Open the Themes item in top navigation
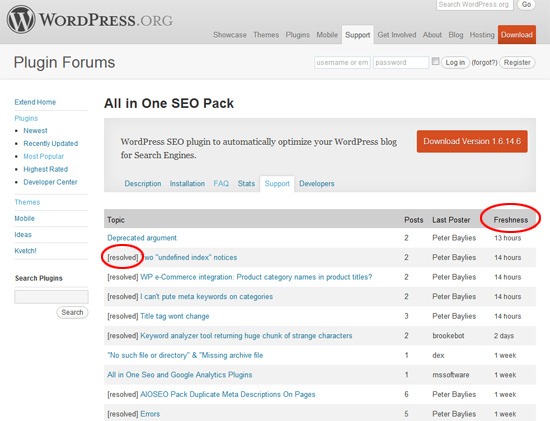Viewport: 550px width, 421px height. click(266, 35)
